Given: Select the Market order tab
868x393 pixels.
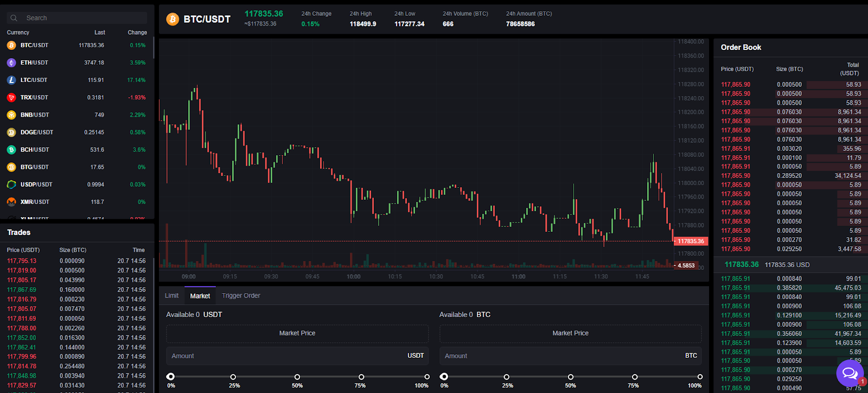Looking at the screenshot, I should (x=200, y=296).
